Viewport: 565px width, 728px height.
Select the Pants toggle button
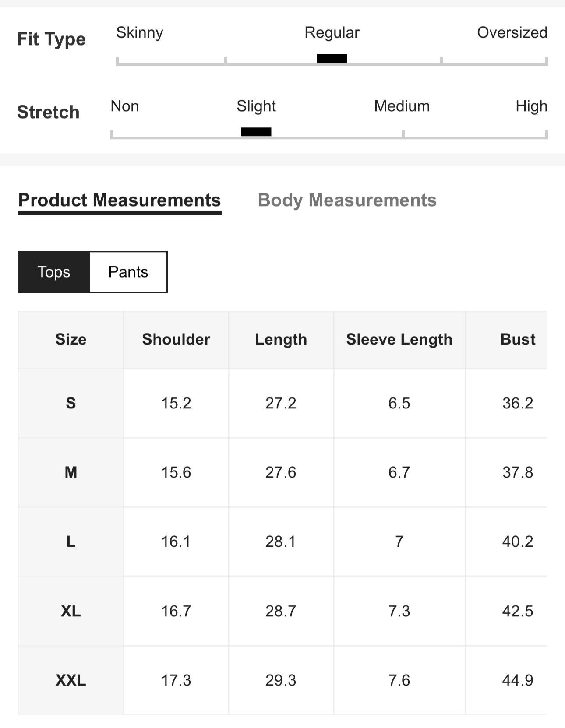[128, 272]
